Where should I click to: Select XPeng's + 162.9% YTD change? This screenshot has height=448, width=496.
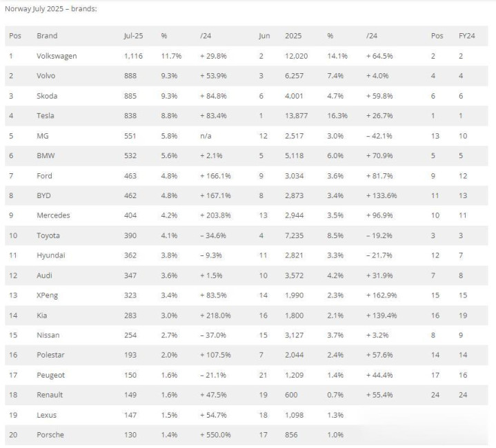pos(381,295)
